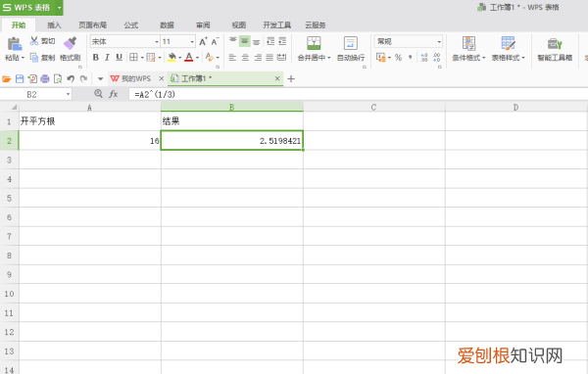Redo the last undone action
588x374 pixels.
83,78
